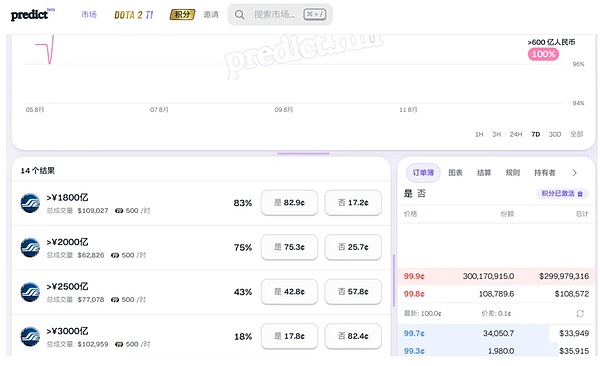Buy 否 82.4¢ on >¥3000亿
600x366 pixels.
(353, 336)
